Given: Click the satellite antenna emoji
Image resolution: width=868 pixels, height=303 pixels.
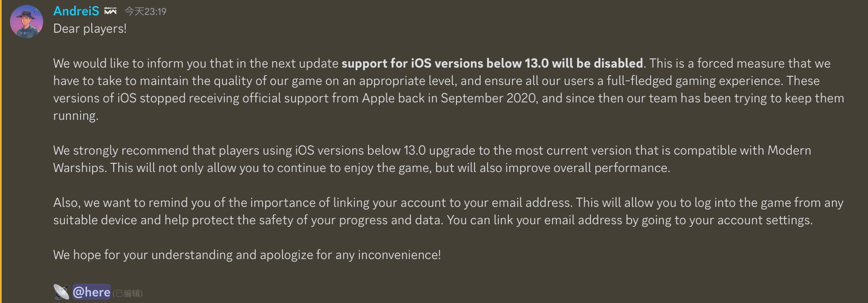Looking at the screenshot, I should pos(61,292).
